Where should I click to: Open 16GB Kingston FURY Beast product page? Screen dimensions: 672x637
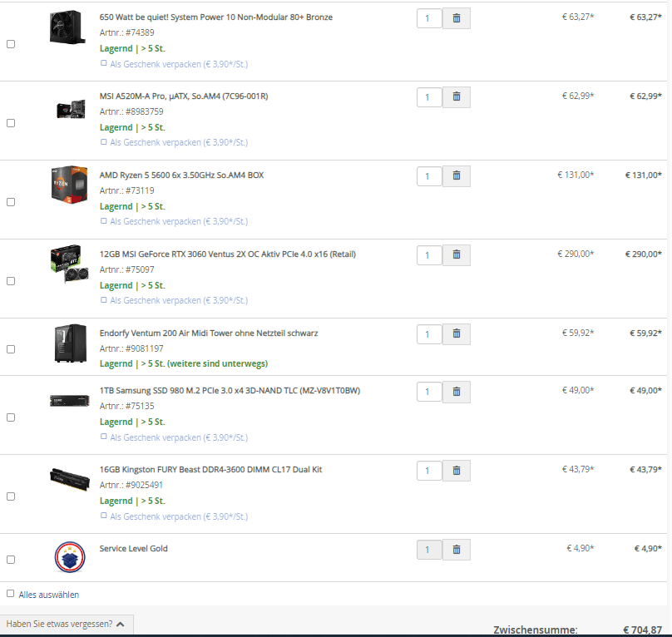point(210,469)
